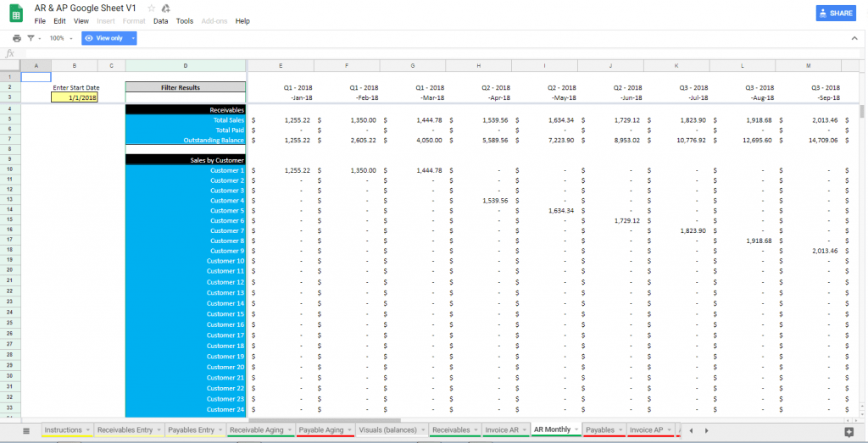The height and width of the screenshot is (443, 868).
Task: Switch to the Receivables Entry sheet tab
Action: click(125, 429)
